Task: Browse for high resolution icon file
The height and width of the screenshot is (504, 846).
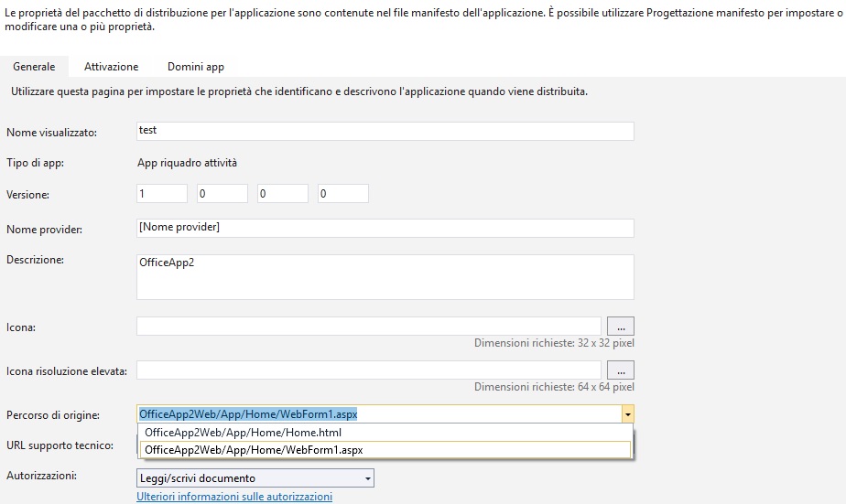Action: pyautogui.click(x=621, y=370)
